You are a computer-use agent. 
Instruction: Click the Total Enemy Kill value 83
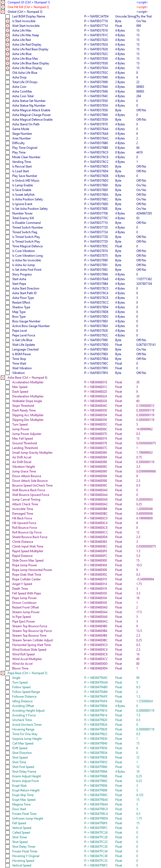click(x=138, y=218)
